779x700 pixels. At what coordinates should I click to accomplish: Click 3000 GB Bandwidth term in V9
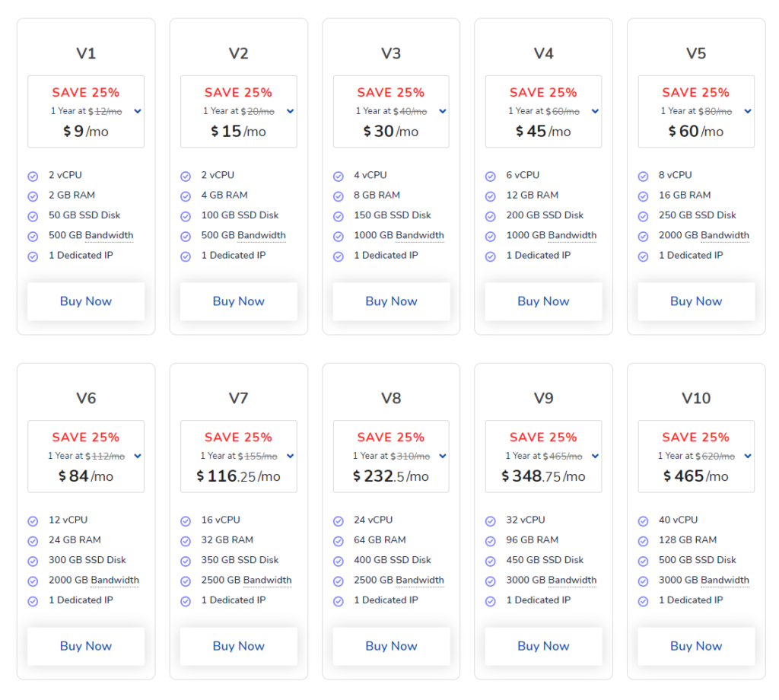coord(572,580)
